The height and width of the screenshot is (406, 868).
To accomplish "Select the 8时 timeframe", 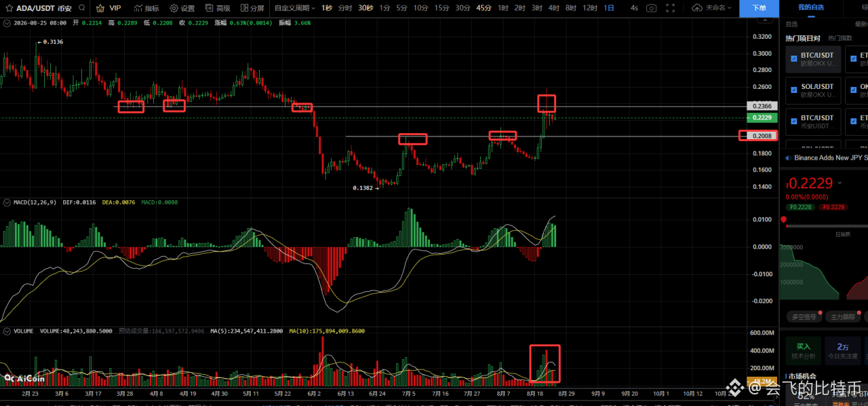I will (x=570, y=8).
